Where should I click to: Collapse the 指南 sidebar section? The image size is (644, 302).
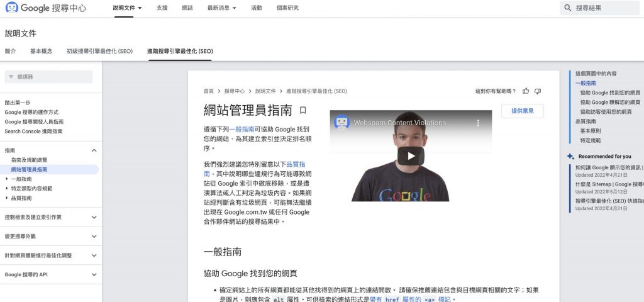[x=94, y=150]
